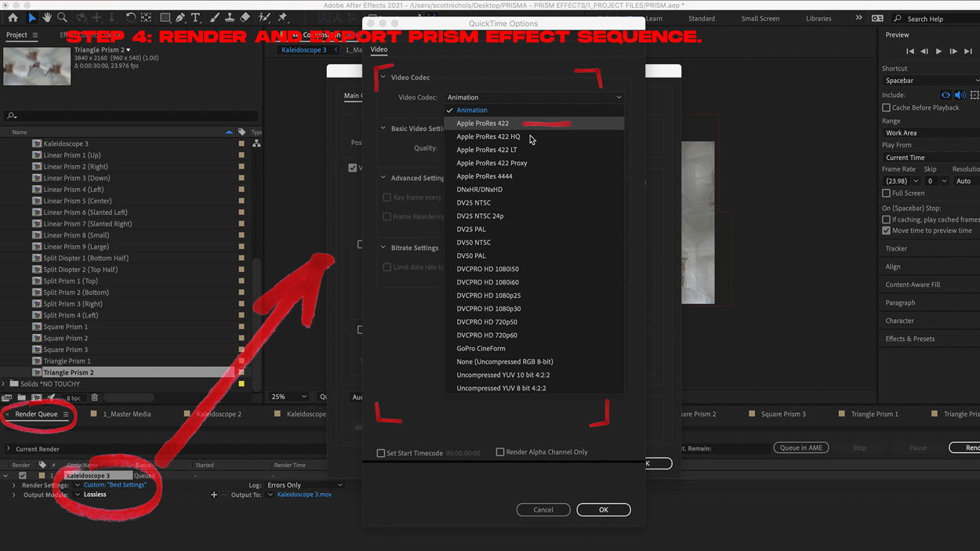
Task: Enable Full Screen checkbox
Action: [886, 193]
